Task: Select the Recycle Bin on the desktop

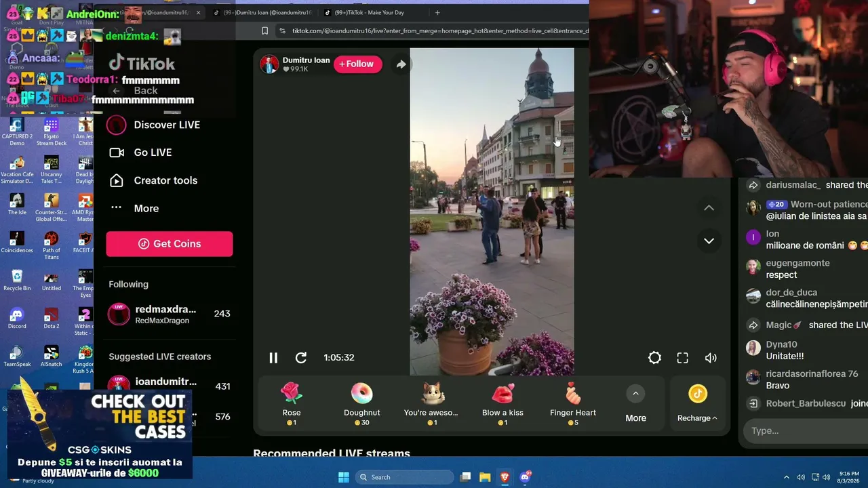Action: 17,281
